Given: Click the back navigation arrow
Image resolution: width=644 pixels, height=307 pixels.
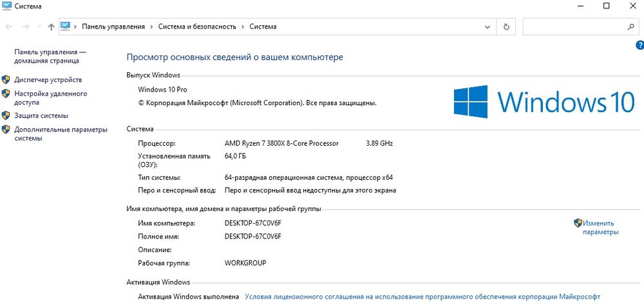Looking at the screenshot, I should [x=9, y=27].
